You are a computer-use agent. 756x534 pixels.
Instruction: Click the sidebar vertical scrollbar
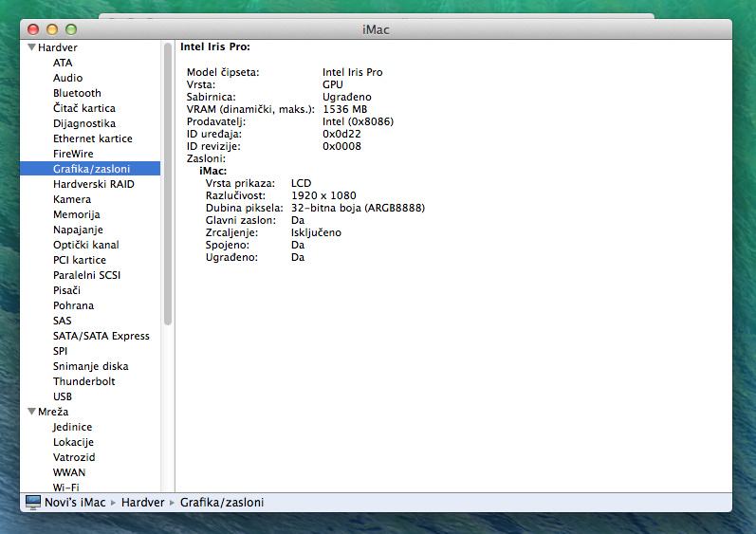168,190
